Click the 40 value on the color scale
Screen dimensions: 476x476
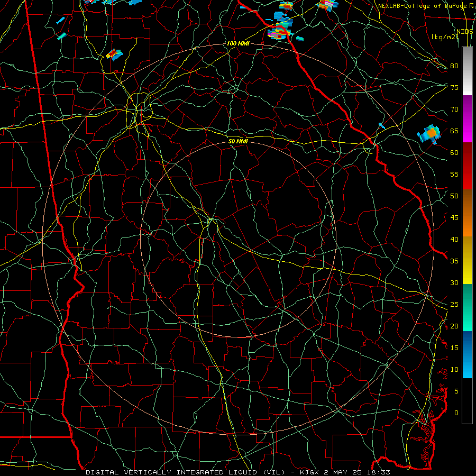(454, 239)
